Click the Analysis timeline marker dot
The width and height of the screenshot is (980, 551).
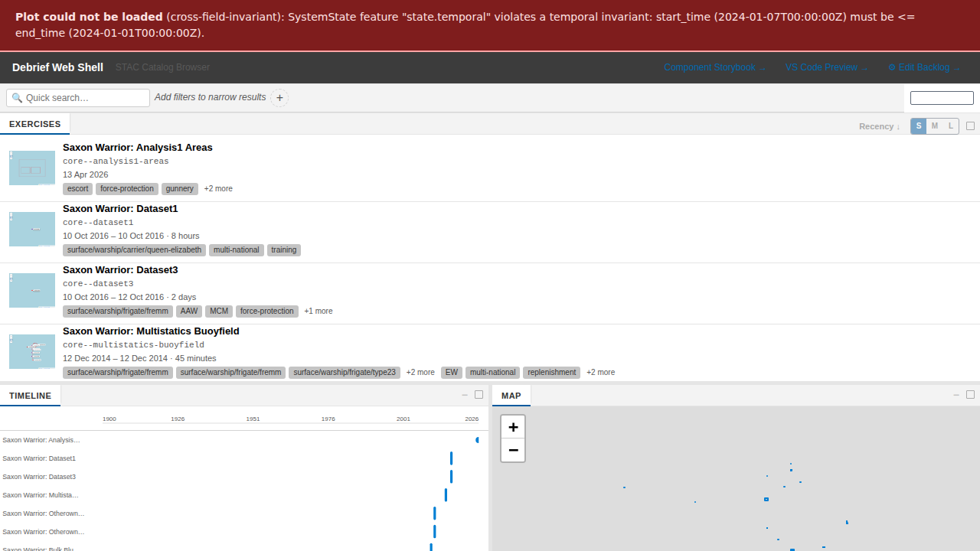(477, 440)
